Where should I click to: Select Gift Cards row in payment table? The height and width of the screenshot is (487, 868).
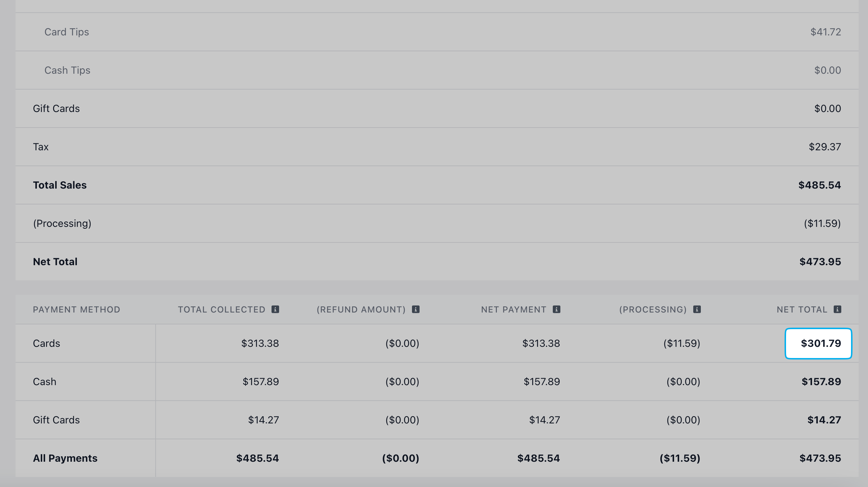pos(437,420)
